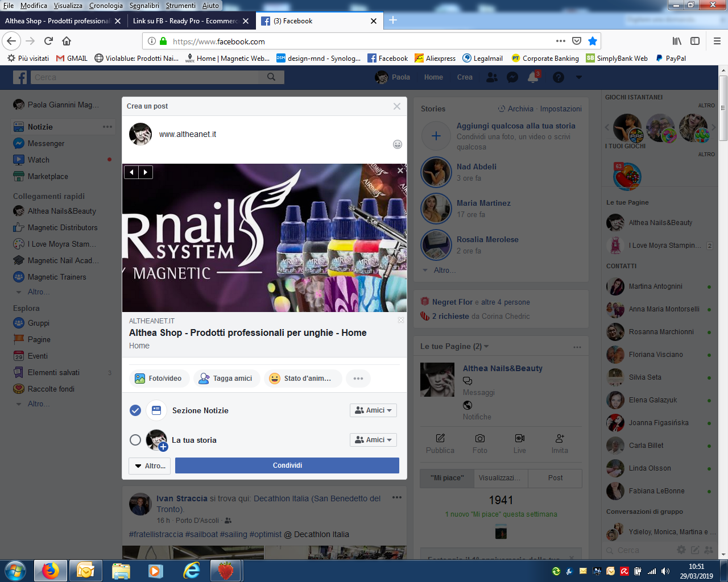The image size is (728, 582).
Task: Open notifications bell icon
Action: [x=533, y=77]
